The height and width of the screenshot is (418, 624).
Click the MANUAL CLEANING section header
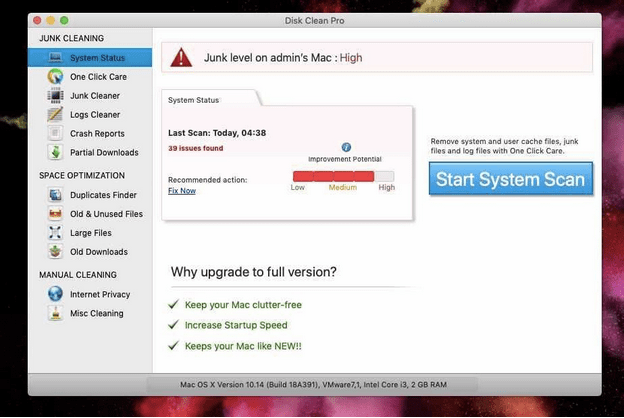[x=78, y=275]
